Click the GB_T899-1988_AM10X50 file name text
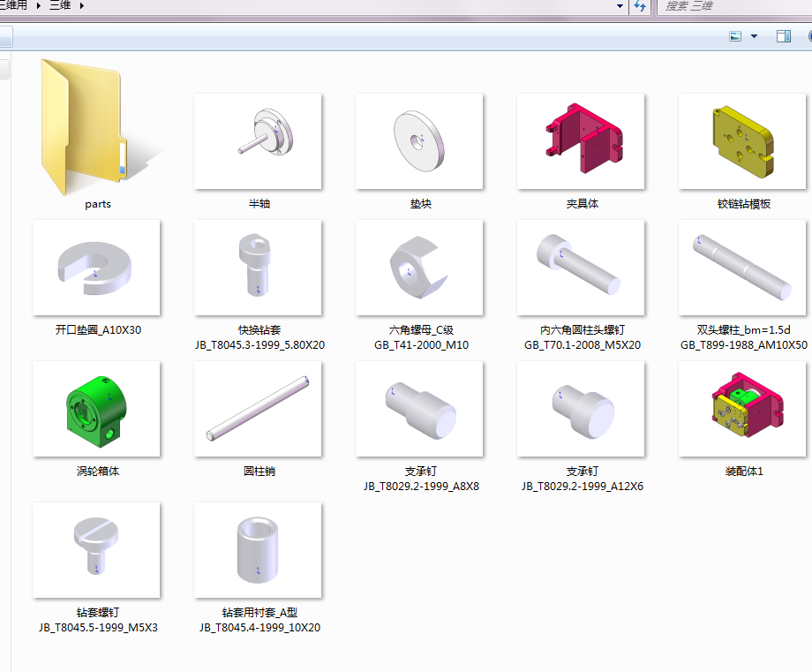 [x=744, y=345]
